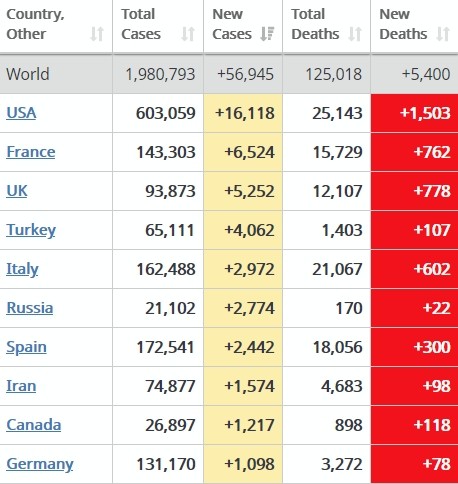Viewport: 458px width, 484px height.
Task: Sort by Country column arrows icon
Action: tap(97, 34)
